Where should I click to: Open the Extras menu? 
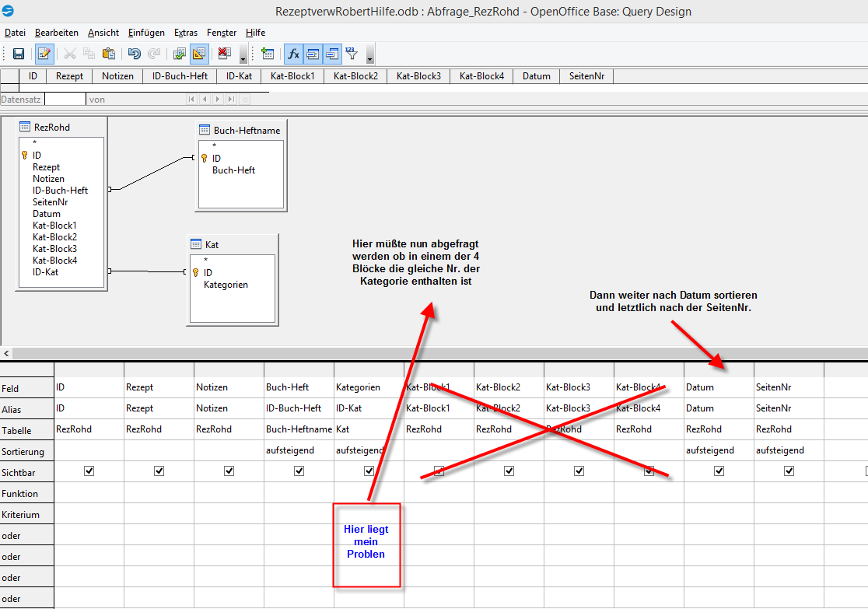pyautogui.click(x=185, y=33)
